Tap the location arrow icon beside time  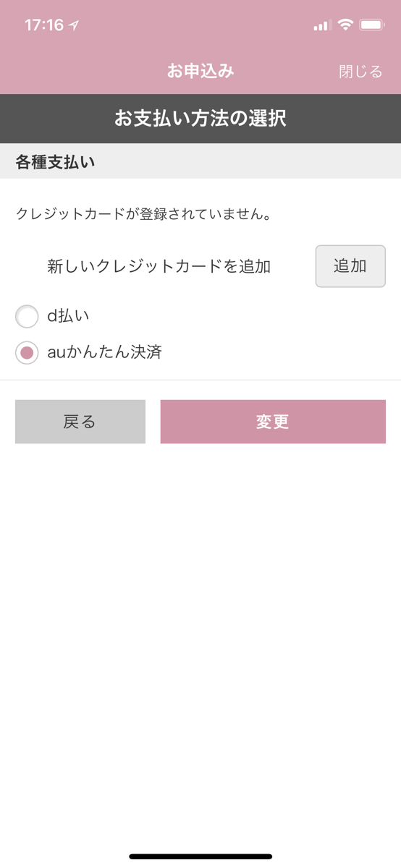pos(74,25)
